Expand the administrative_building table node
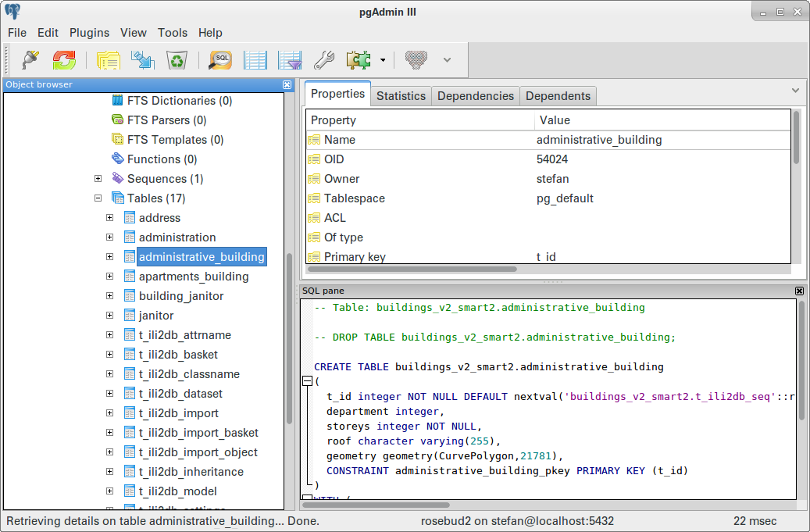The image size is (810, 532). click(109, 257)
